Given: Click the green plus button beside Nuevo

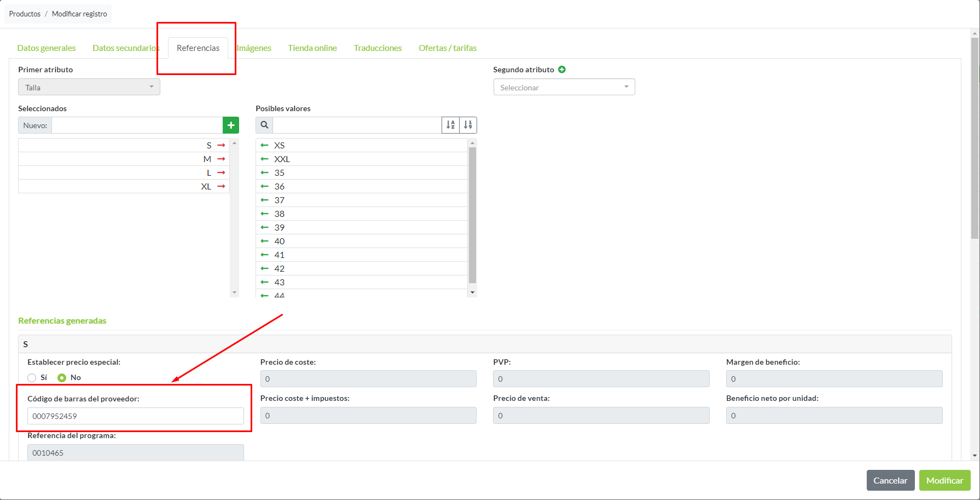Looking at the screenshot, I should coord(231,125).
